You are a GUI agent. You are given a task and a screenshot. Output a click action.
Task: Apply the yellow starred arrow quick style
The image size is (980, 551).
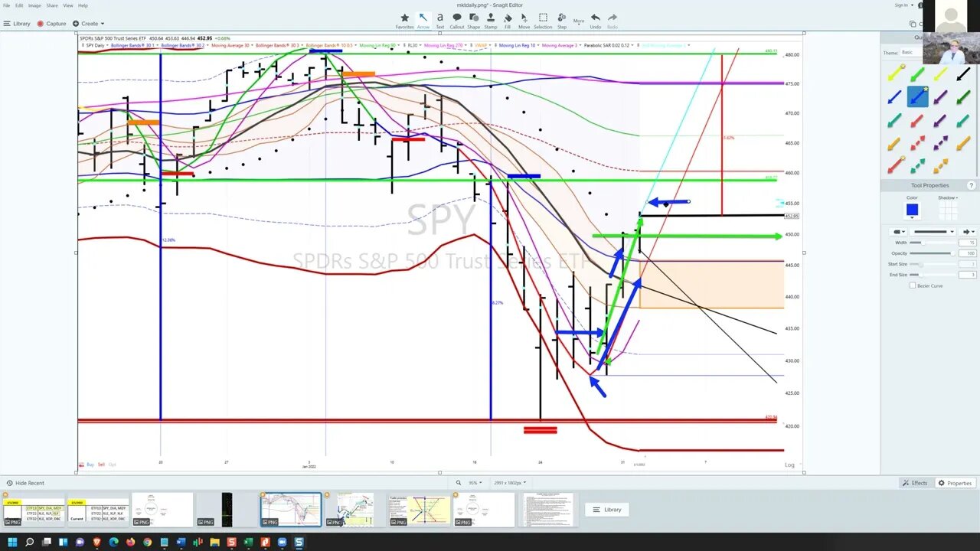coord(895,74)
